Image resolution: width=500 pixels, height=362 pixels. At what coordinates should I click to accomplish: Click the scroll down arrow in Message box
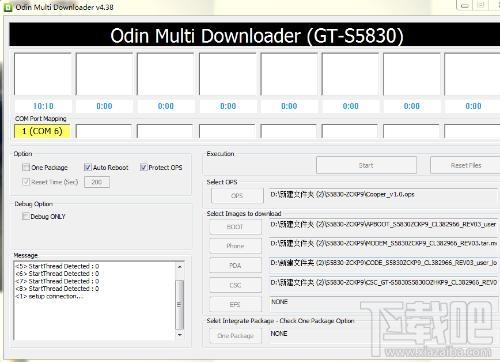pyautogui.click(x=179, y=335)
